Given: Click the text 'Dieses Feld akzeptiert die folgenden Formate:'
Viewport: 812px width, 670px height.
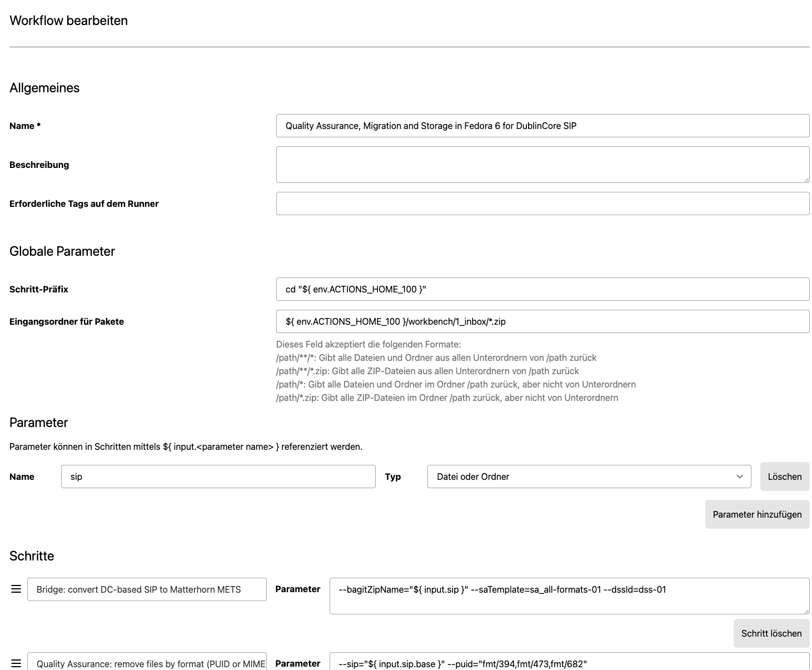Looking at the screenshot, I should 368,344.
